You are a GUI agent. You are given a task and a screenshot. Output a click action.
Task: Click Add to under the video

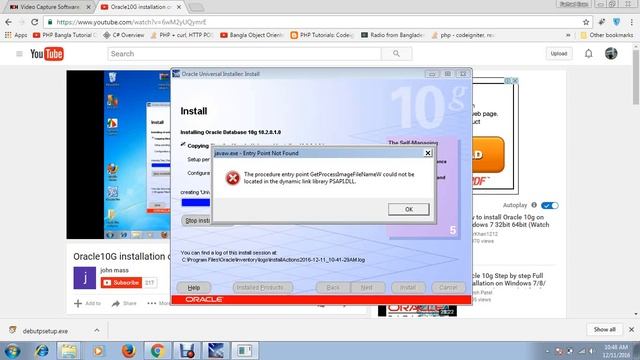88,303
